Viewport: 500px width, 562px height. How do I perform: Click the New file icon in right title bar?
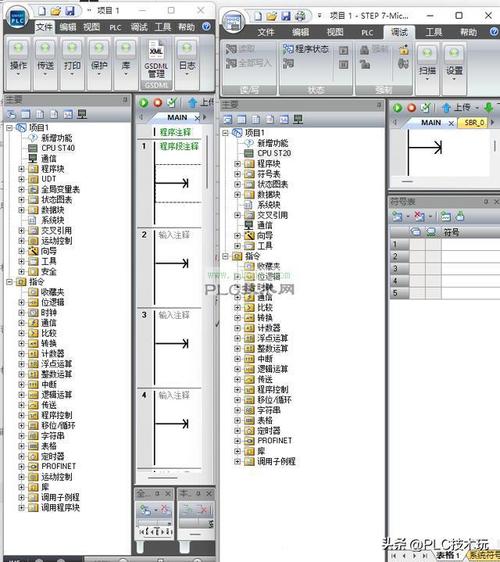coord(258,16)
